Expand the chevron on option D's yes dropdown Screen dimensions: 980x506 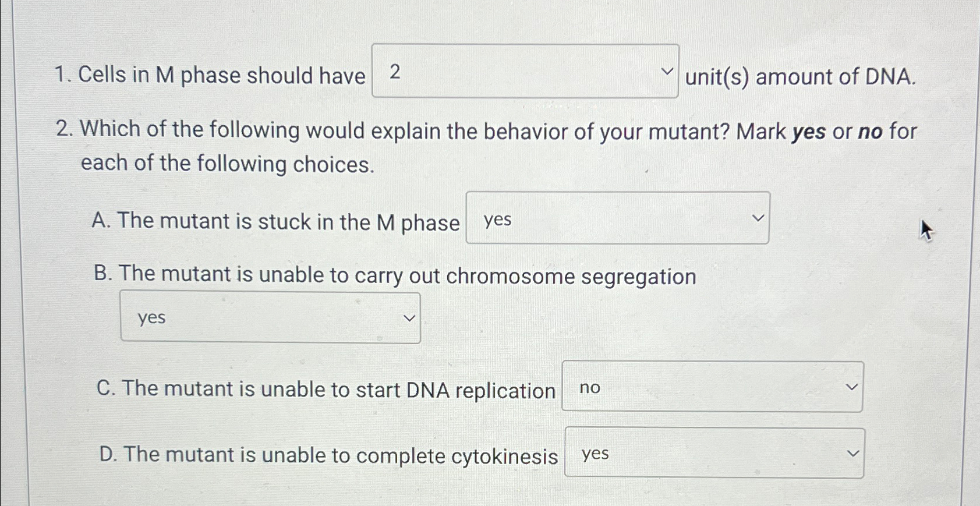pyautogui.click(x=852, y=452)
